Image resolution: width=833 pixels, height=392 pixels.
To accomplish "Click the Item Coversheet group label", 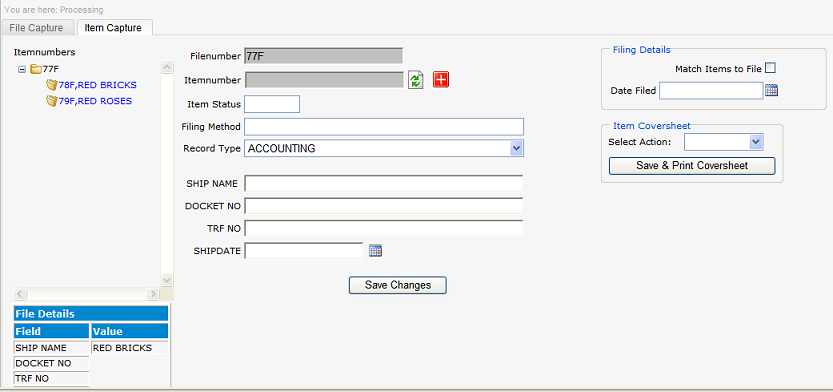I will 652,126.
